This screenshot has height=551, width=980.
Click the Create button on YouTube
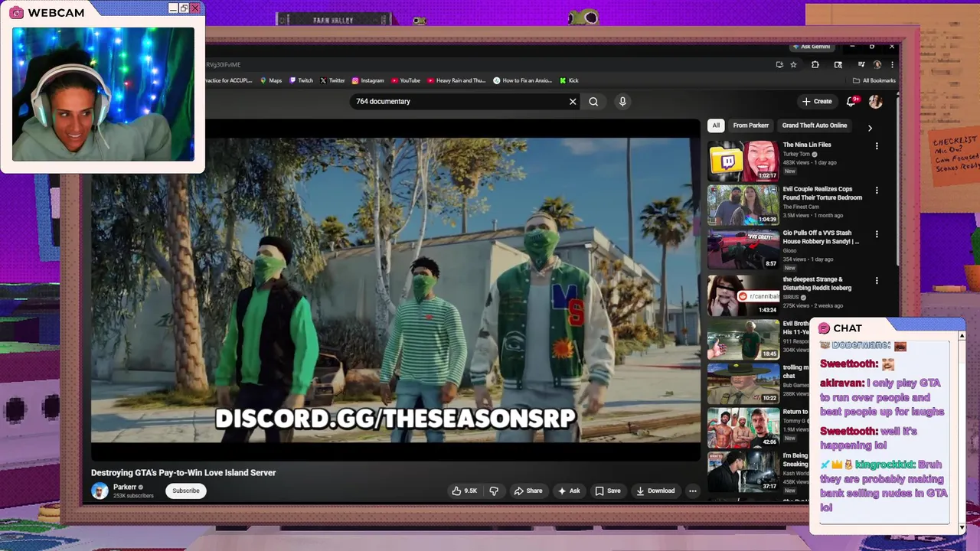point(817,101)
